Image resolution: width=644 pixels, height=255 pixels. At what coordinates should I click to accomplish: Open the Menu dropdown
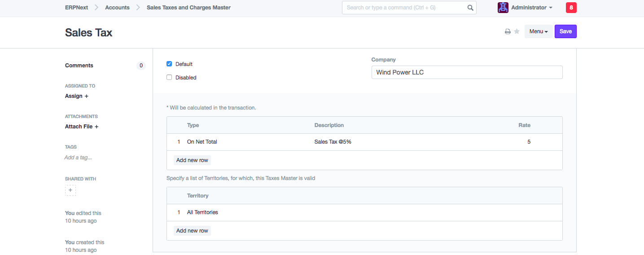click(539, 31)
